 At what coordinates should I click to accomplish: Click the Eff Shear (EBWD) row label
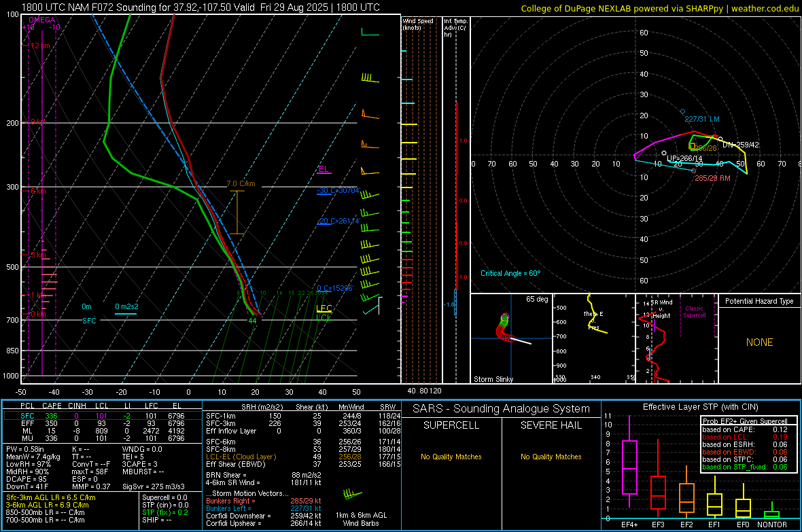coord(236,464)
